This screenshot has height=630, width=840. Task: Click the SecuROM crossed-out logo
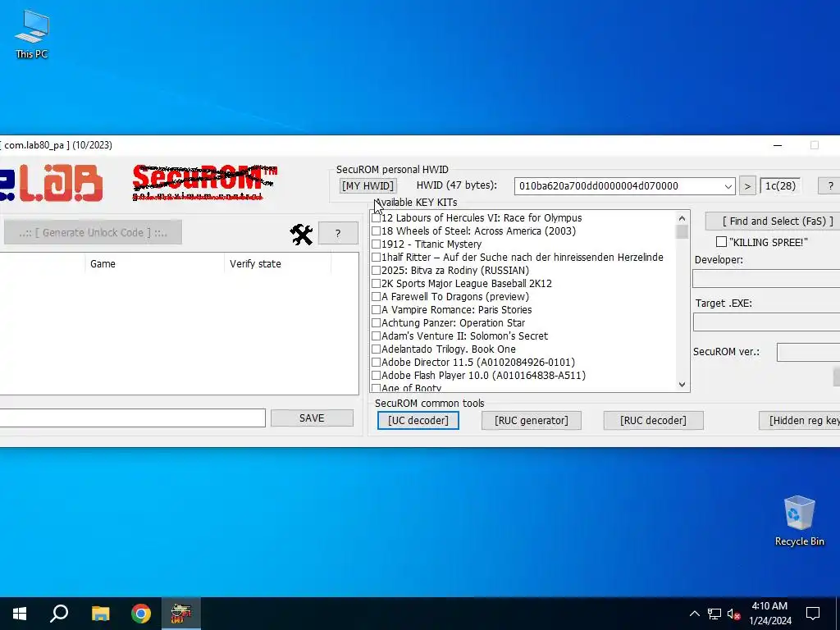point(204,183)
